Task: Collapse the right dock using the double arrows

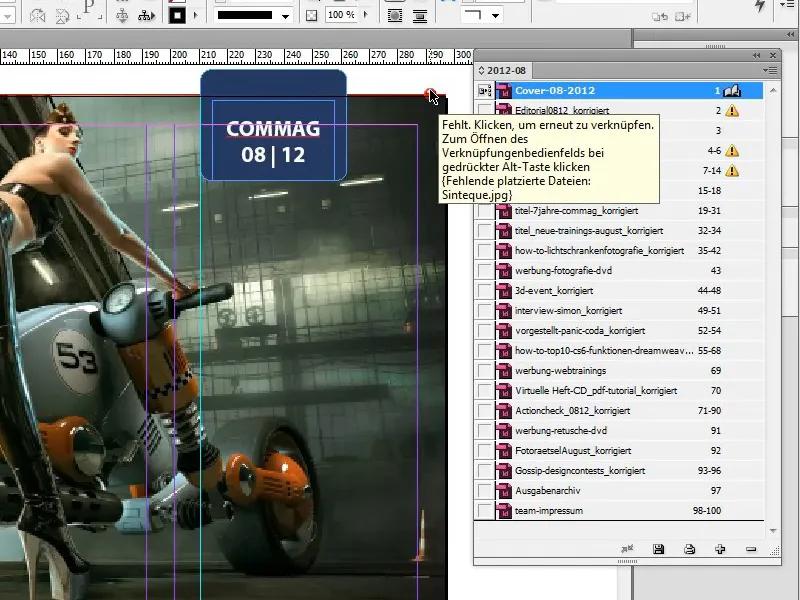Action: (790, 34)
